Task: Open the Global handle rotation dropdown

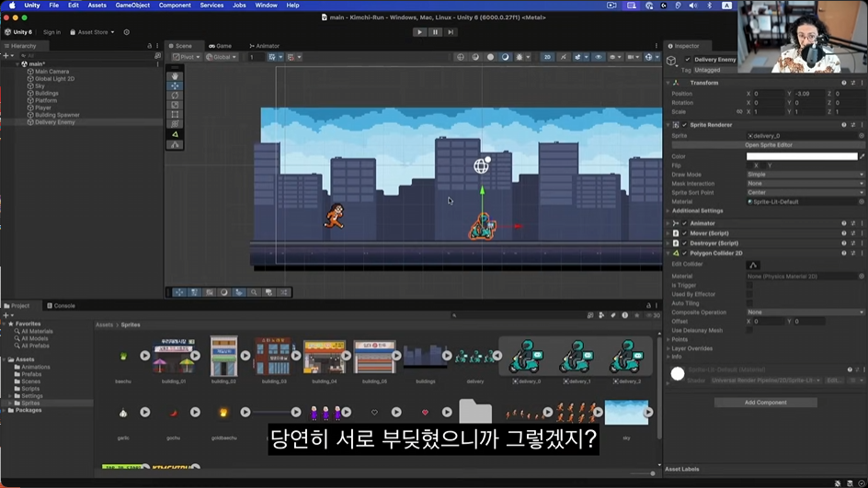Action: point(222,57)
